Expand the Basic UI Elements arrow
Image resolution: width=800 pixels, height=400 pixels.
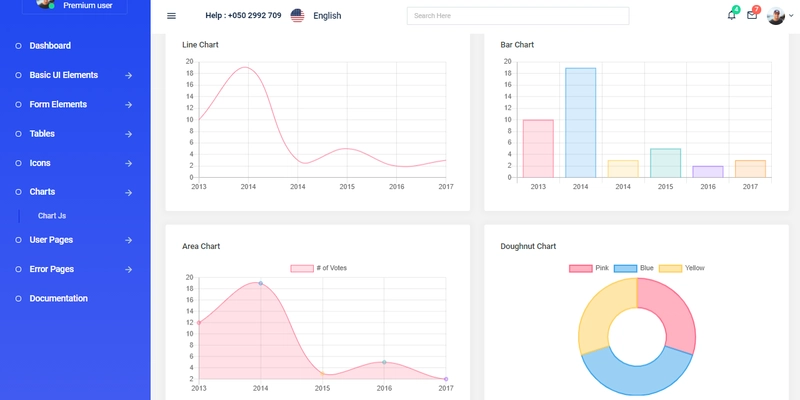coord(129,76)
